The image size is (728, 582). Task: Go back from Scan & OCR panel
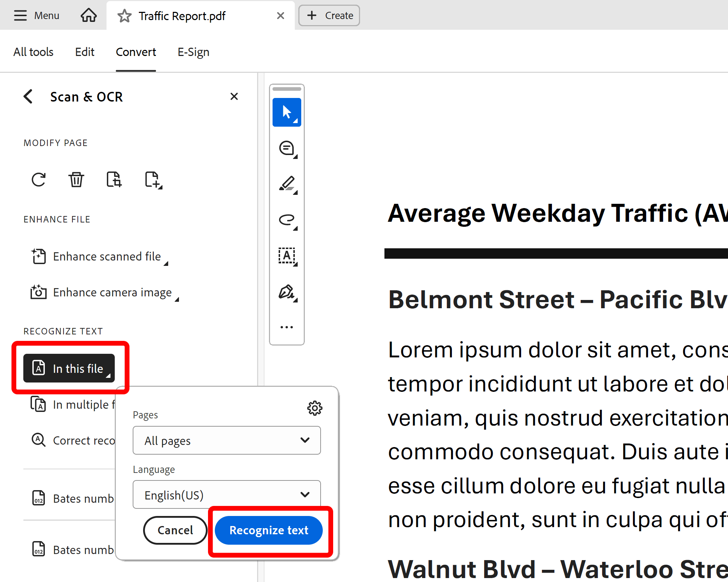(x=28, y=97)
